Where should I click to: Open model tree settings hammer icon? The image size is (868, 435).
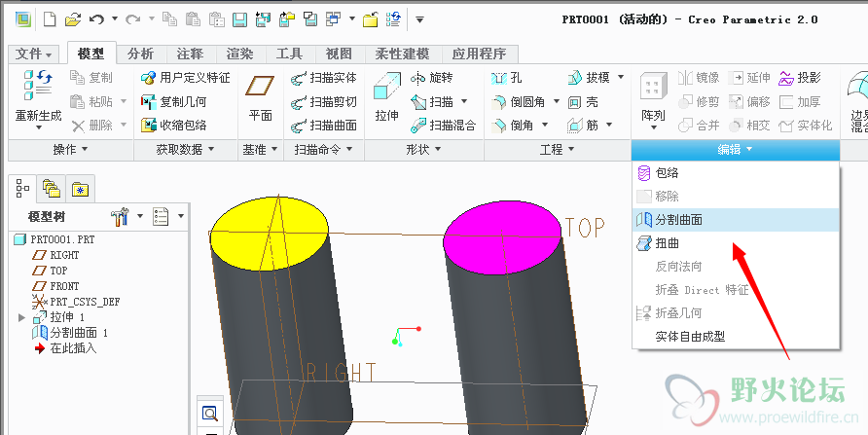[120, 216]
